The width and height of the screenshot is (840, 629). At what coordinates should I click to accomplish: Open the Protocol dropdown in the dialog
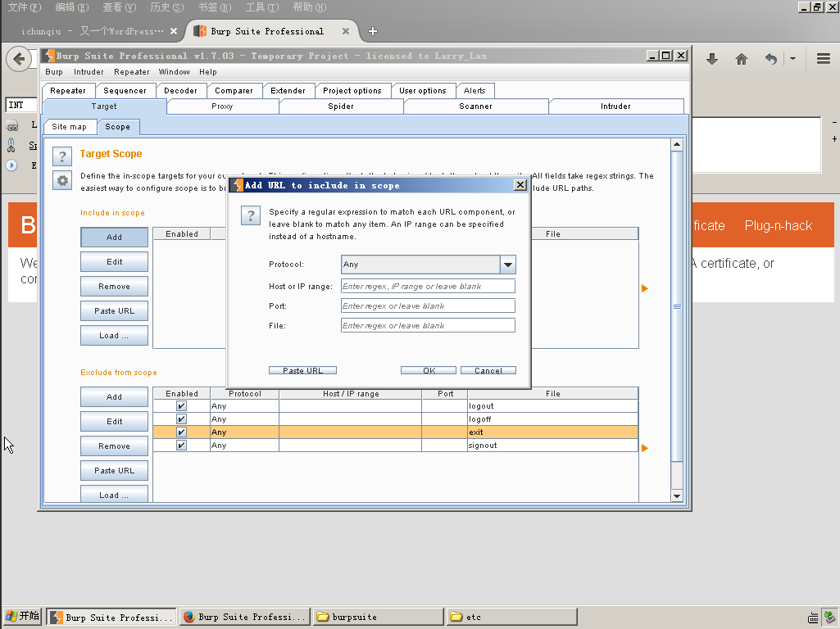507,265
